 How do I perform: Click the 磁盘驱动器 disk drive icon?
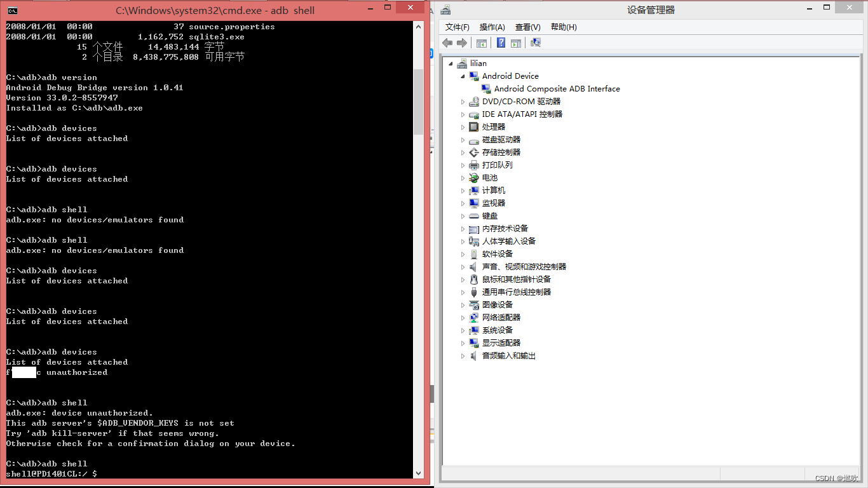474,140
